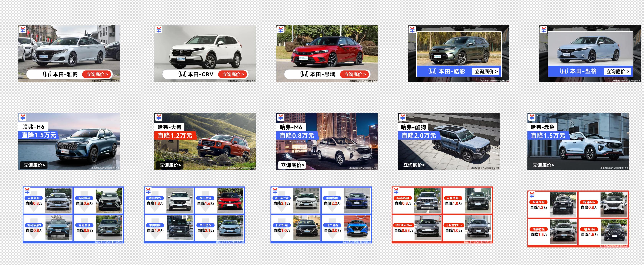Click the yen logo icon on 哈弗-大狗 banner
This screenshot has height=265, width=644.
(159, 117)
